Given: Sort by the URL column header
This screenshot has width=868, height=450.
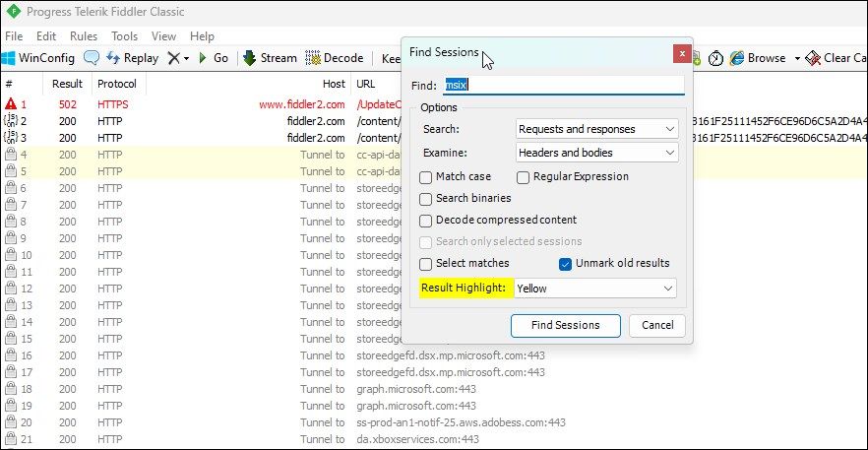Looking at the screenshot, I should click(x=366, y=84).
